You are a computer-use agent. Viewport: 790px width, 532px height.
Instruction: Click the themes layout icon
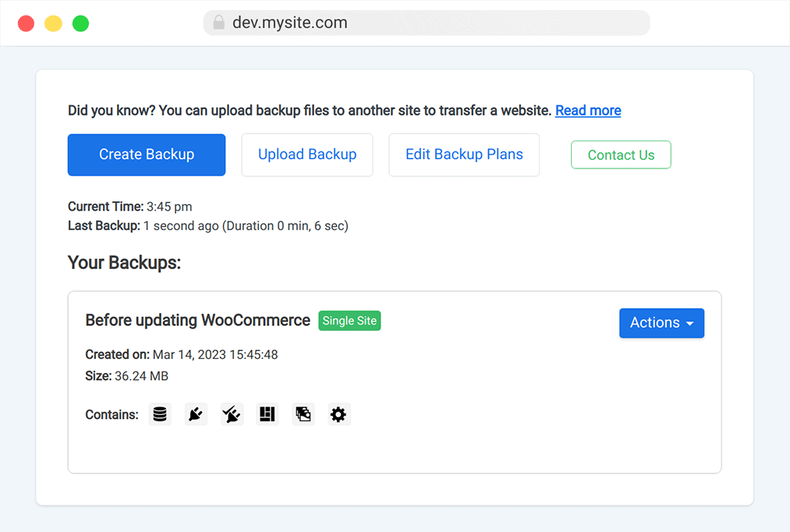click(267, 414)
